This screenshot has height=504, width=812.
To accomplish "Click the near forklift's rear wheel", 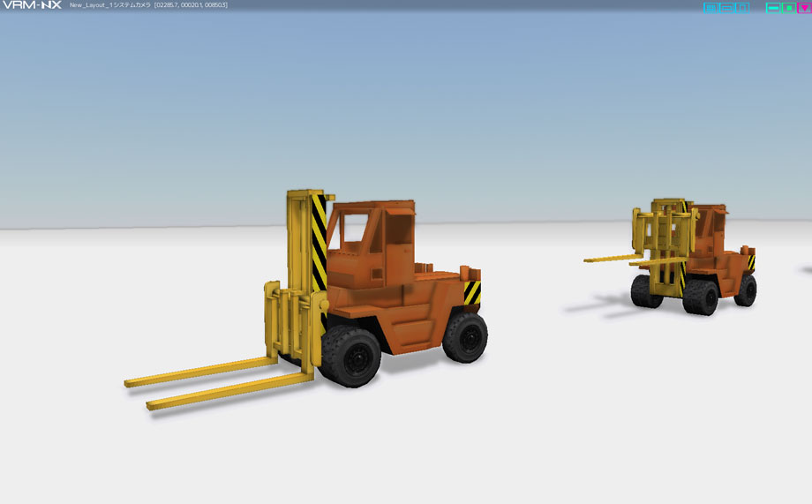I will (x=464, y=337).
